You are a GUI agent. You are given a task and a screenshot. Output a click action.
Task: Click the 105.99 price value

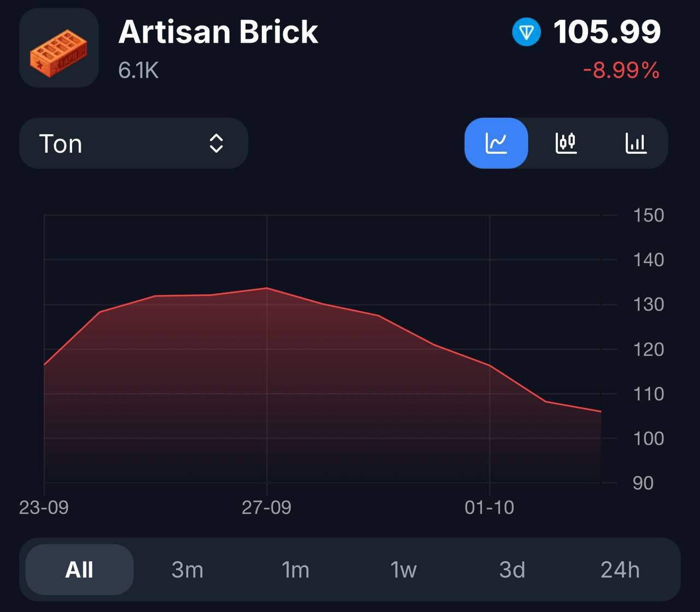tap(607, 32)
